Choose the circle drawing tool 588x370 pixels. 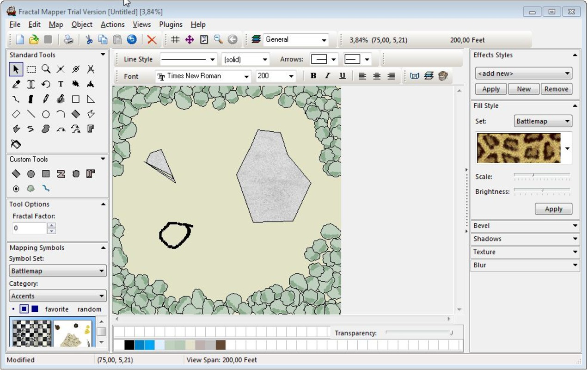tap(46, 114)
